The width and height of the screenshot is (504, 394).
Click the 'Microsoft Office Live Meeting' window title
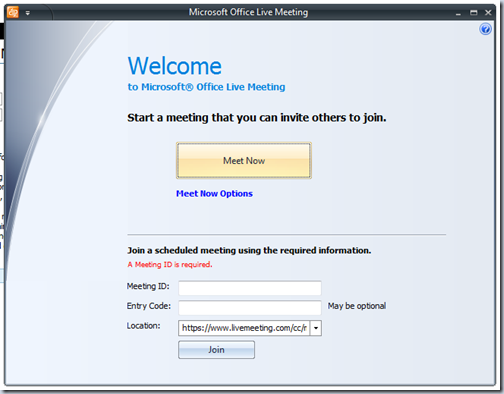tap(248, 12)
